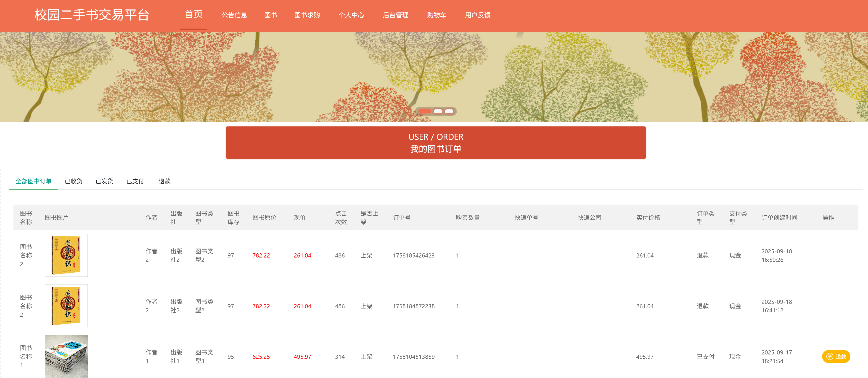Image resolution: width=868 pixels, height=378 pixels.
Task: Filter orders by the 退款 tab
Action: [164, 181]
